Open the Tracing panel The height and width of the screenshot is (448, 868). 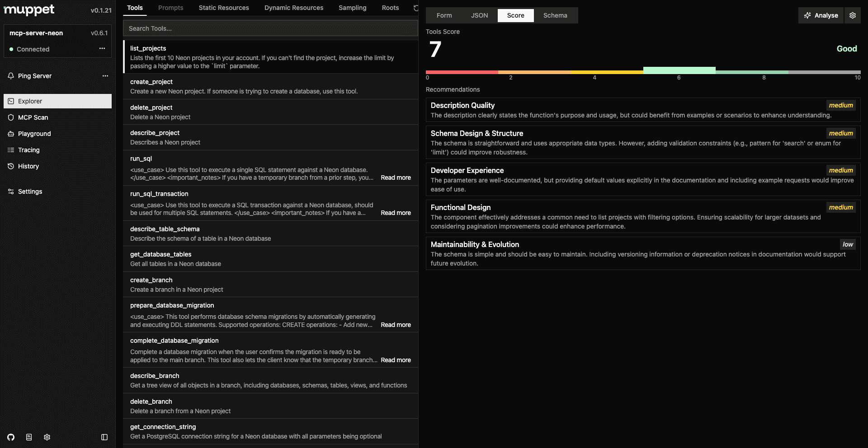28,150
